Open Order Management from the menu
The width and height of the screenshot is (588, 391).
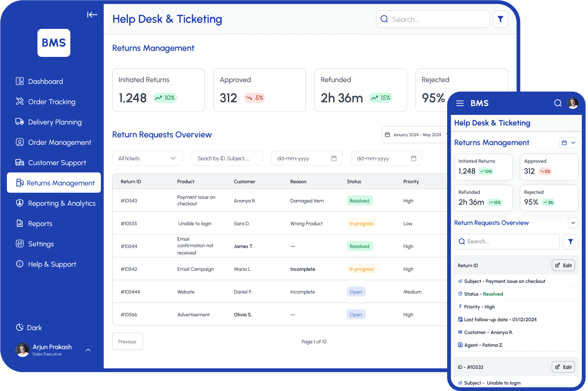(x=59, y=142)
